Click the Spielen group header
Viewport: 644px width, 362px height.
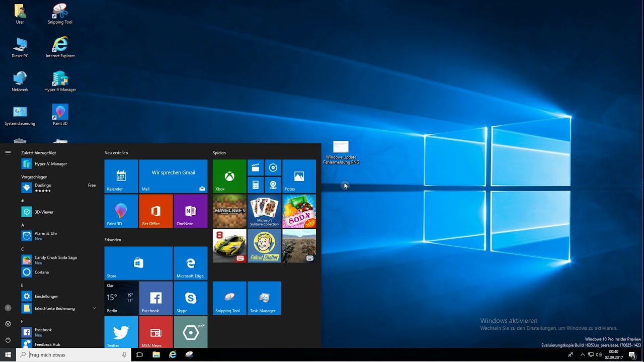pos(219,152)
